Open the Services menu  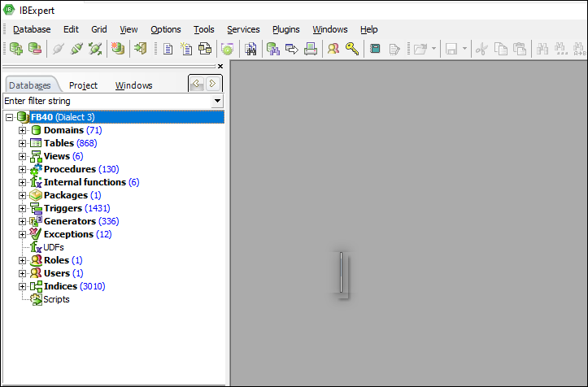pyautogui.click(x=243, y=29)
